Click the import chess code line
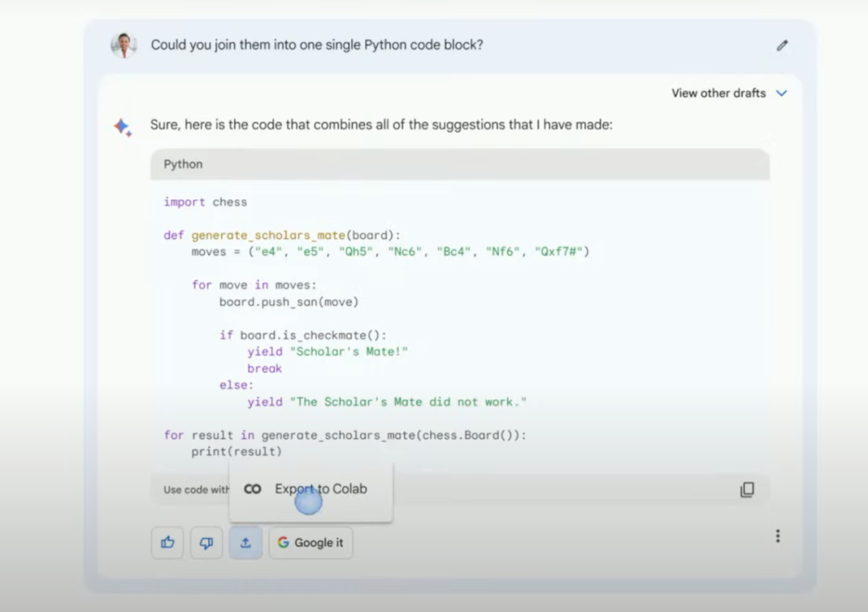Screen dimensions: 868x612 [206, 202]
